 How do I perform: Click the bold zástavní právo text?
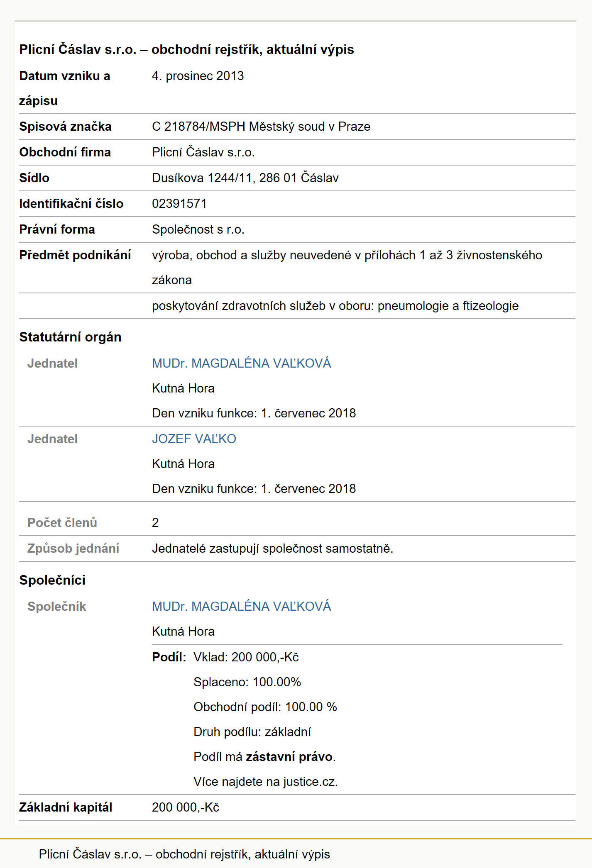(289, 757)
